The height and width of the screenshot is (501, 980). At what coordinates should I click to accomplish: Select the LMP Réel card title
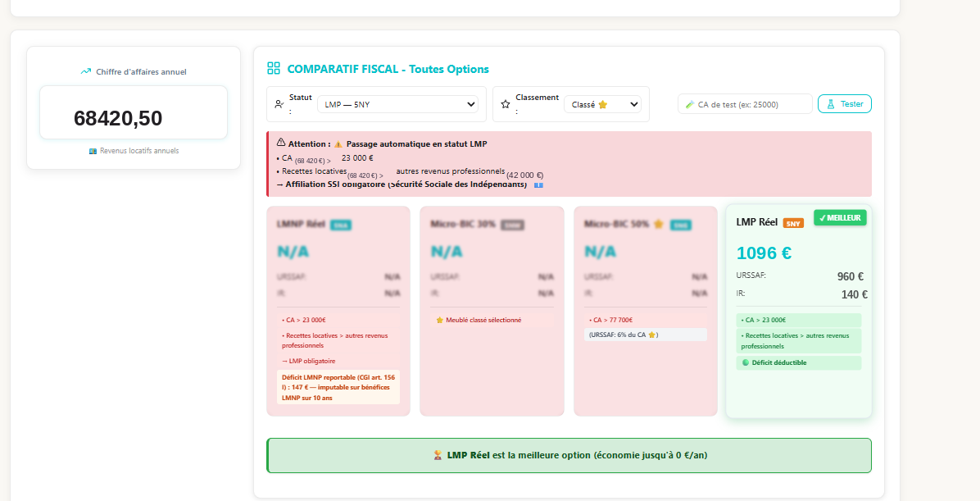click(757, 222)
